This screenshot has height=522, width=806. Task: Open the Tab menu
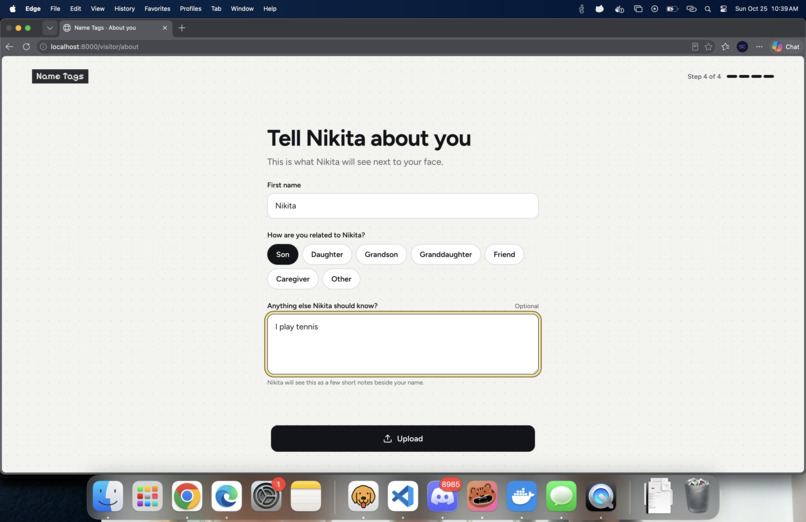[216, 9]
